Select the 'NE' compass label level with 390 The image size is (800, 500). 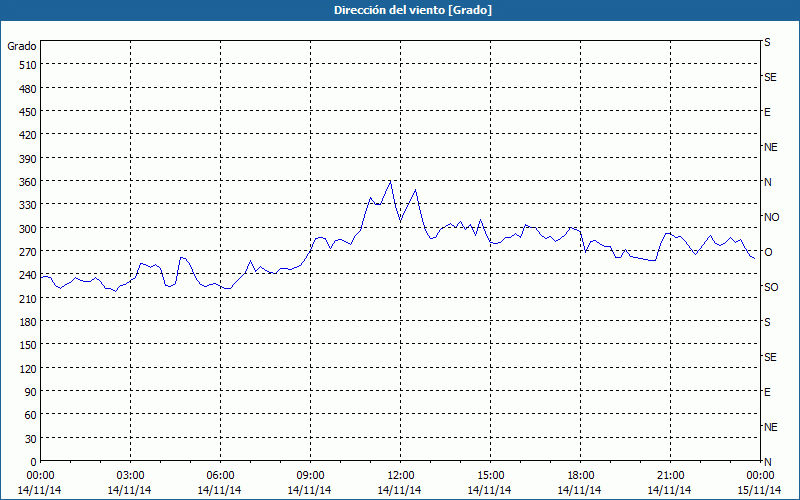point(771,147)
